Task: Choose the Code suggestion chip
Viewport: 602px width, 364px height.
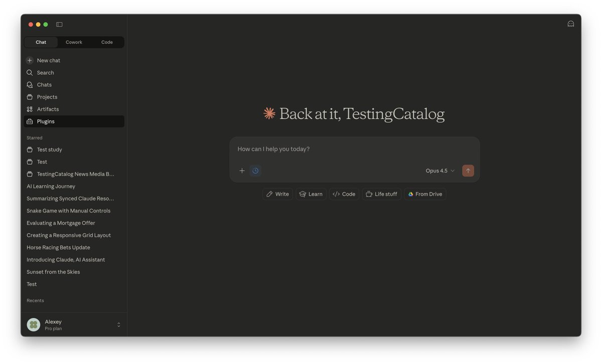Action: coord(344,194)
